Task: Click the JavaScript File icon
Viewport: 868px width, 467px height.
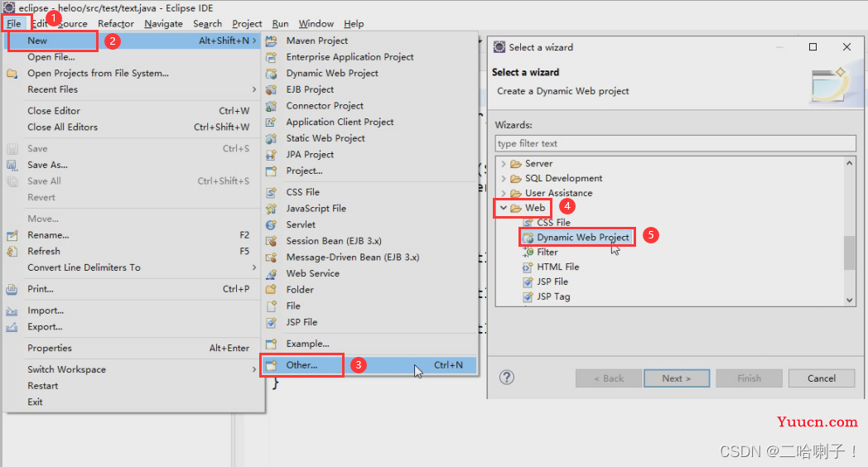Action: click(x=272, y=209)
